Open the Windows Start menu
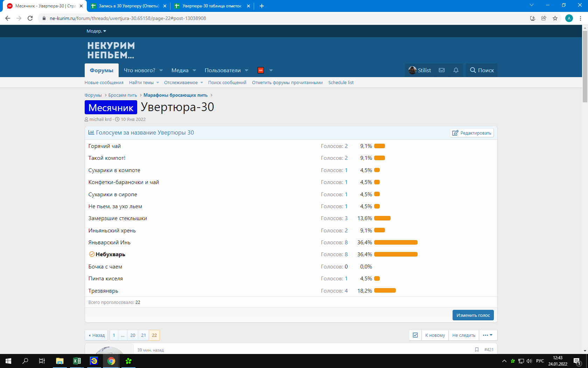This screenshot has width=588, height=368. [8, 361]
